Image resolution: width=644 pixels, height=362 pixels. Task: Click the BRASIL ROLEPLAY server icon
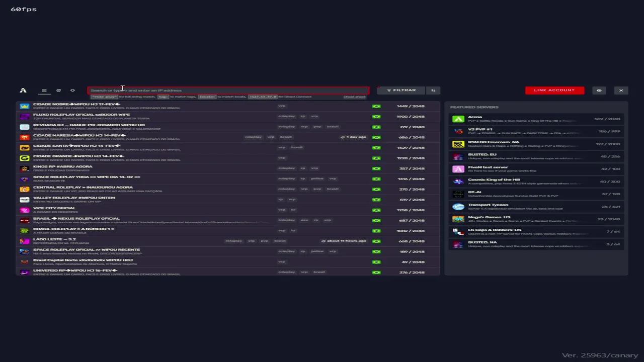click(x=24, y=231)
